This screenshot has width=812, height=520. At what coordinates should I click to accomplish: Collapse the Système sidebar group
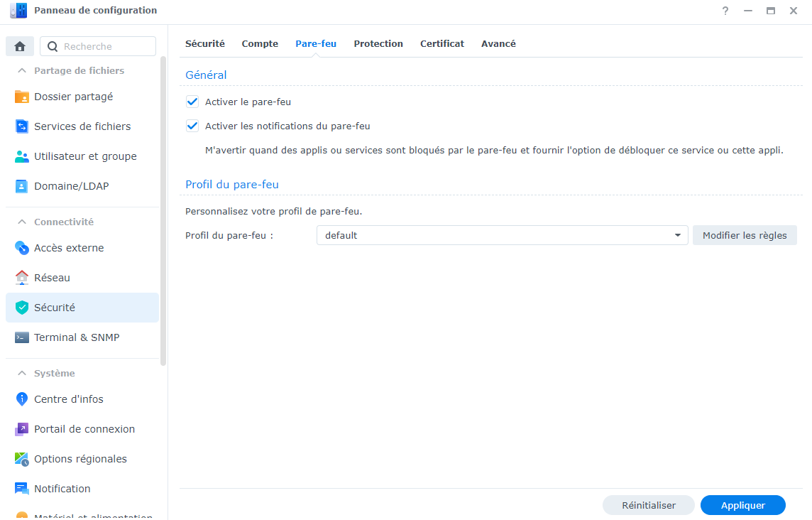pos(21,374)
